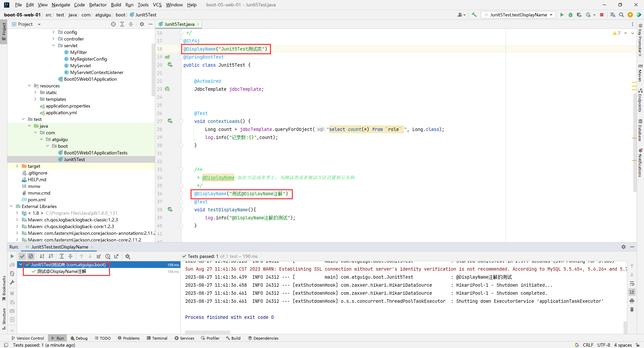
Task: Click the Build project hammer icon
Action: click(x=474, y=15)
